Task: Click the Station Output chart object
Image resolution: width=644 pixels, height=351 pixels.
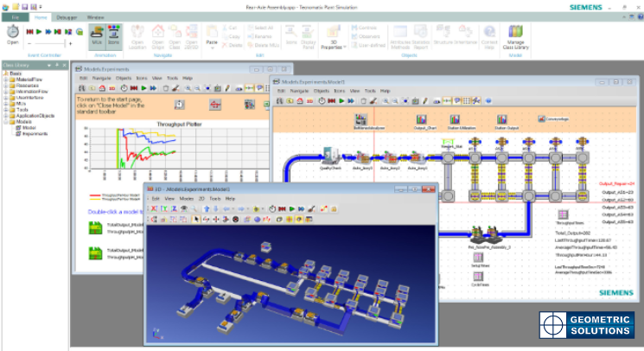Action: pos(501,119)
